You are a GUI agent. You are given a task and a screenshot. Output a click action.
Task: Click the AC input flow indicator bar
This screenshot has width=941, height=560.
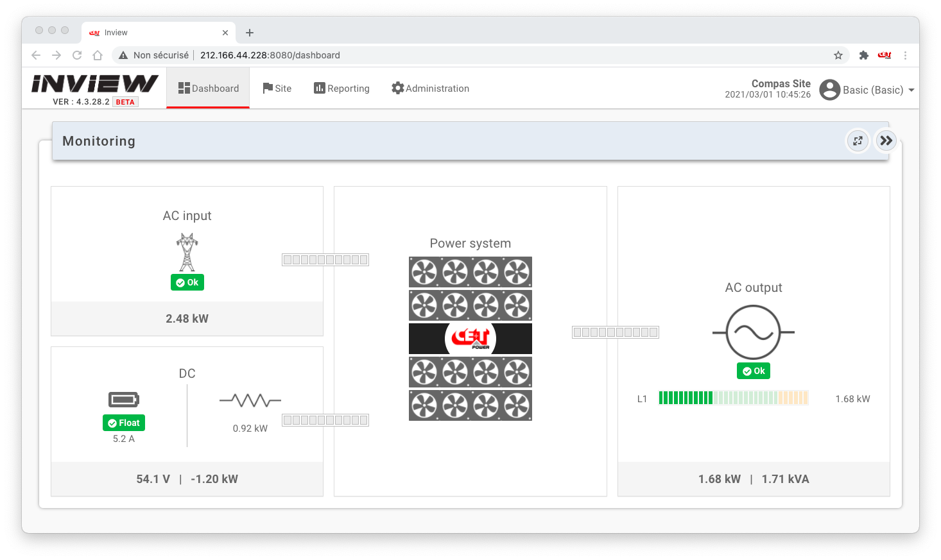point(325,260)
